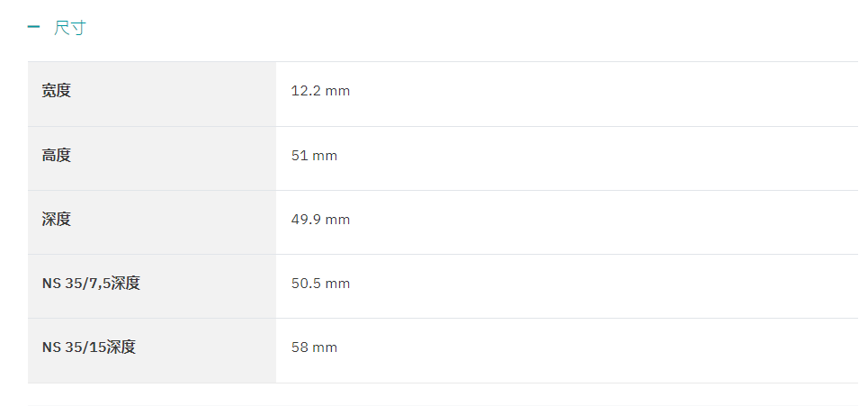Image resolution: width=868 pixels, height=406 pixels.
Task: Click the 尺寸 section heading
Action: pos(70,27)
